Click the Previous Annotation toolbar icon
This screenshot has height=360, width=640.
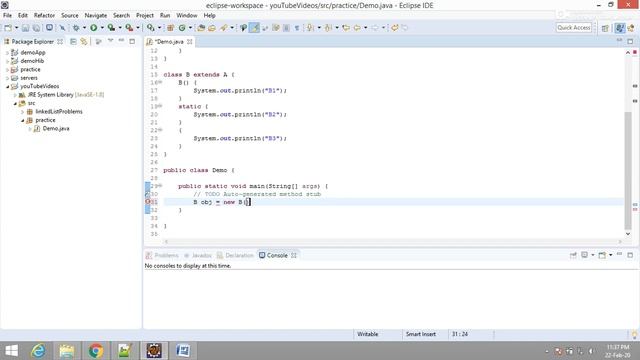(x=328, y=28)
